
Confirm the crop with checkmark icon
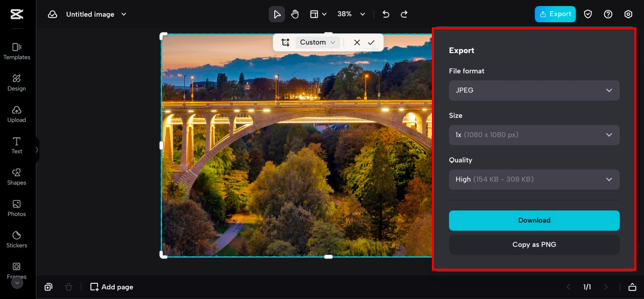(371, 42)
